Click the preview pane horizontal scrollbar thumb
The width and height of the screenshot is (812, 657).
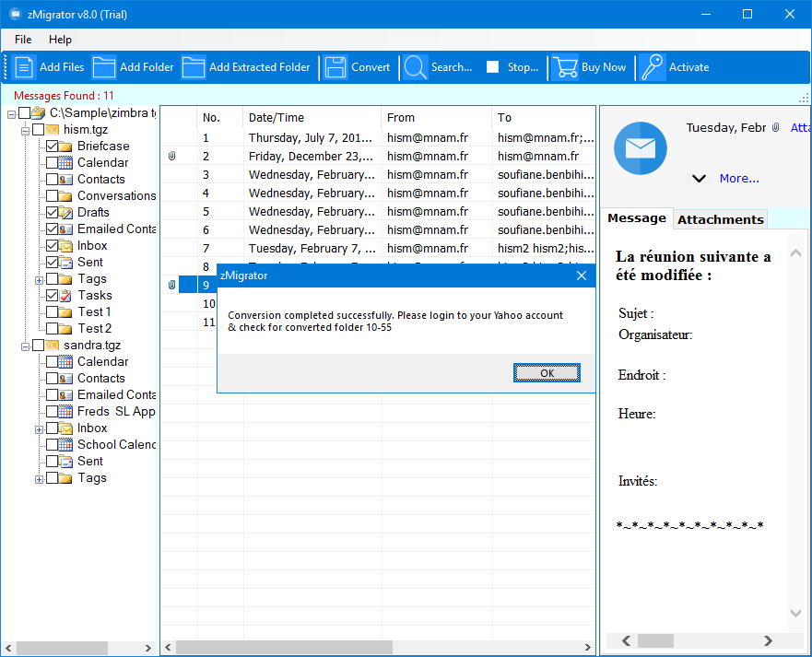(x=655, y=641)
